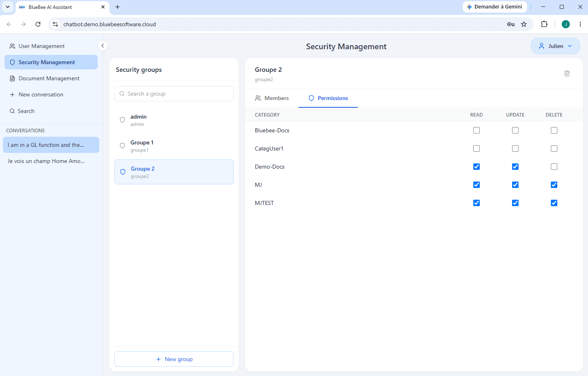The height and width of the screenshot is (376, 588).
Task: Uncheck READ for MJTEST
Action: (x=477, y=203)
